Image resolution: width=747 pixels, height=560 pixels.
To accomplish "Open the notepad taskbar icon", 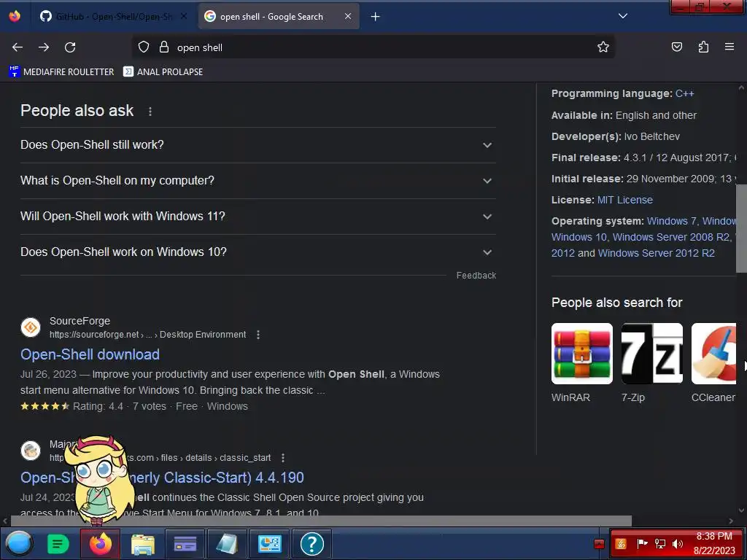I will click(x=228, y=544).
